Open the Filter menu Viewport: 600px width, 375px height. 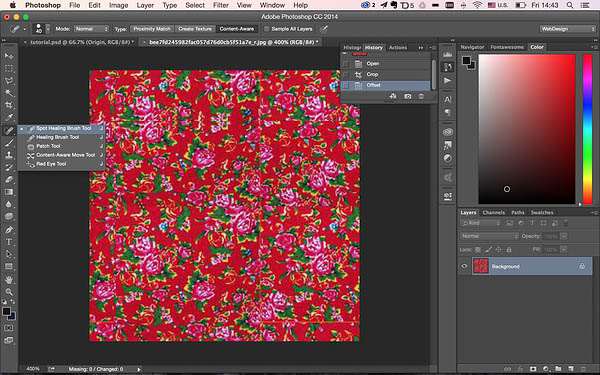[x=220, y=5]
